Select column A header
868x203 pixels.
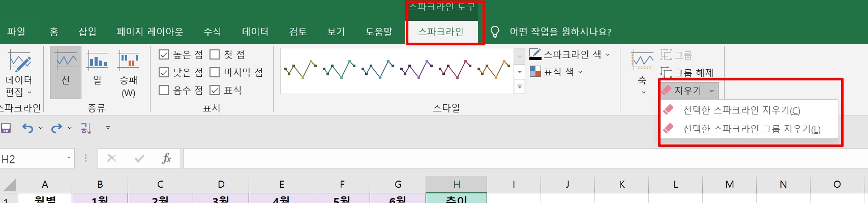click(45, 184)
